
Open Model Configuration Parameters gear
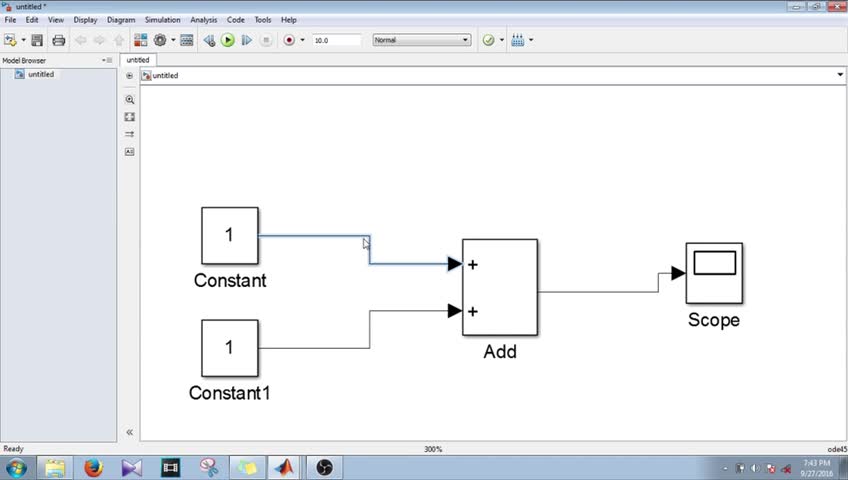pos(160,40)
